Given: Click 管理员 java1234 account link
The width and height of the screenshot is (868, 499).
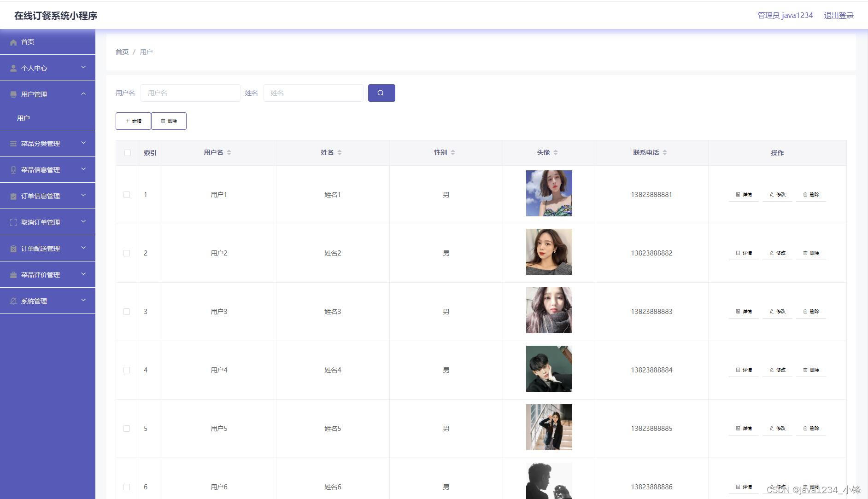Looking at the screenshot, I should [786, 16].
